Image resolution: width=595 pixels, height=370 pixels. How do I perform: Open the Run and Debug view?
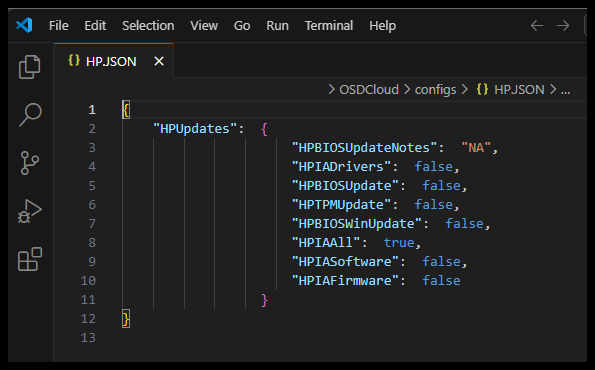pos(30,211)
